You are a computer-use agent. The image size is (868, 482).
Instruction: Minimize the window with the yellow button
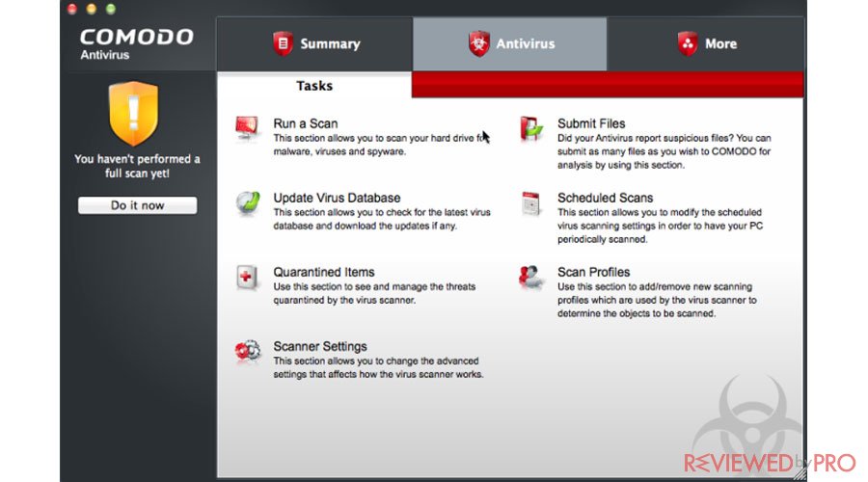coord(92,9)
